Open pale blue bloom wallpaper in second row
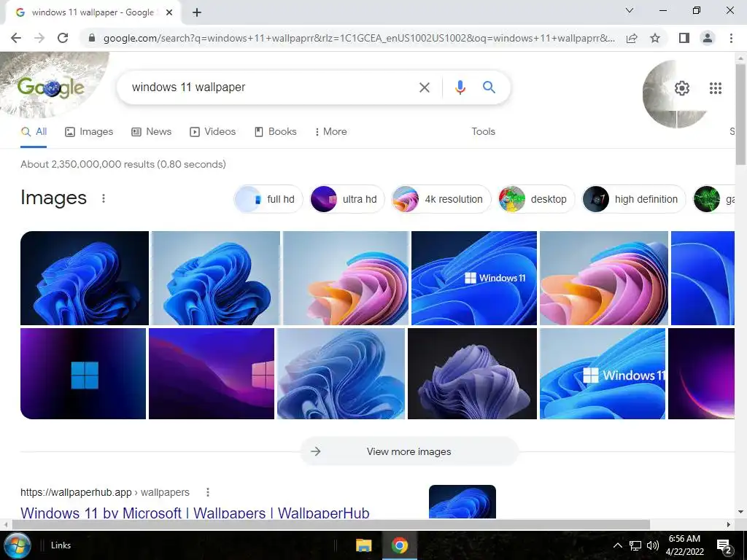 (341, 374)
